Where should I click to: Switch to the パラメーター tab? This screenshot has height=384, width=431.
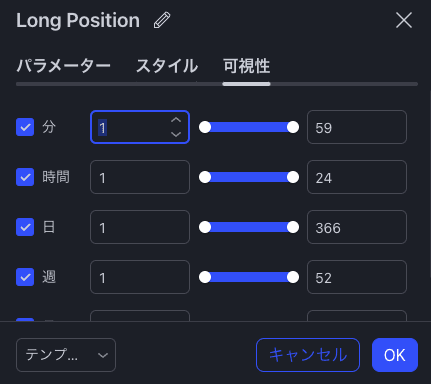point(63,66)
